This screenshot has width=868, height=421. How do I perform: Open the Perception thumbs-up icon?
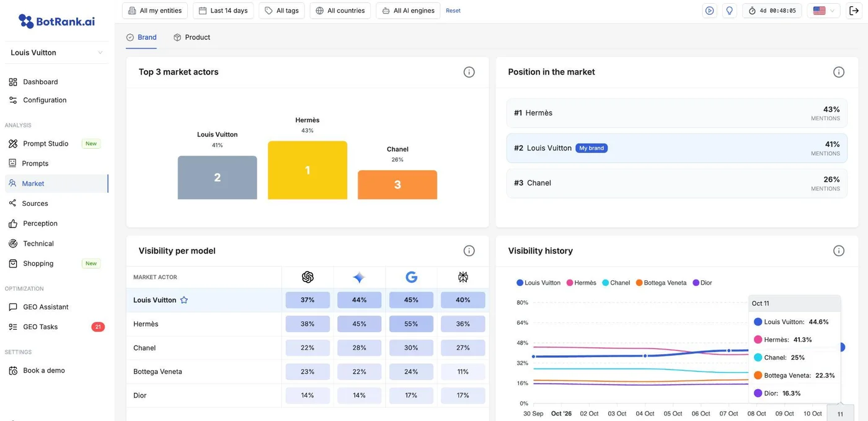coord(12,223)
